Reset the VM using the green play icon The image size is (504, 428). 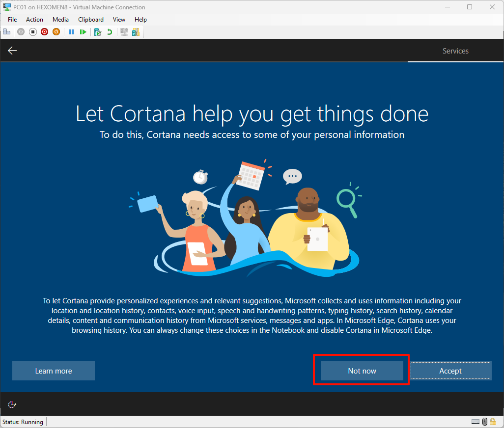pyautogui.click(x=83, y=32)
